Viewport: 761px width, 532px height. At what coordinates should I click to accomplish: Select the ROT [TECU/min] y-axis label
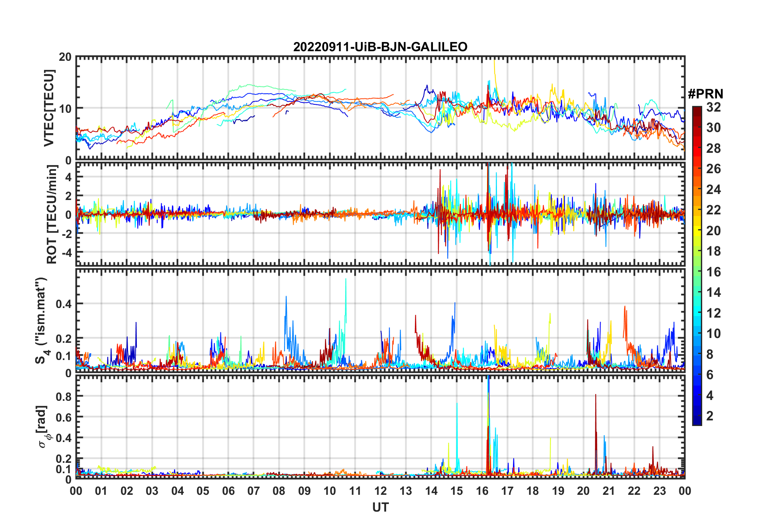(x=52, y=214)
